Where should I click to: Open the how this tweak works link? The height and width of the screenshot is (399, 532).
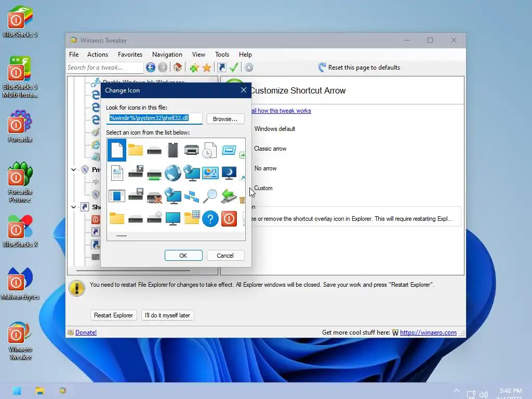[281, 111]
